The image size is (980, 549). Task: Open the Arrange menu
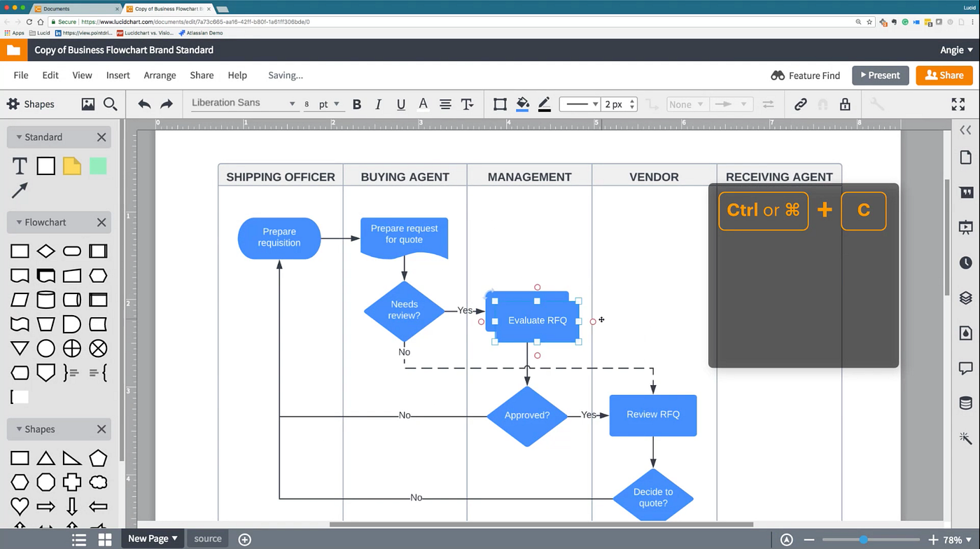point(160,75)
